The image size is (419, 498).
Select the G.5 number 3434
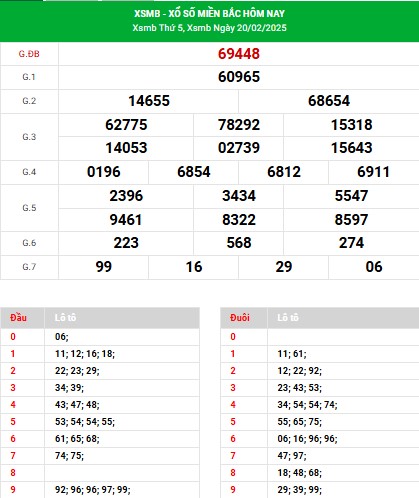click(x=239, y=196)
